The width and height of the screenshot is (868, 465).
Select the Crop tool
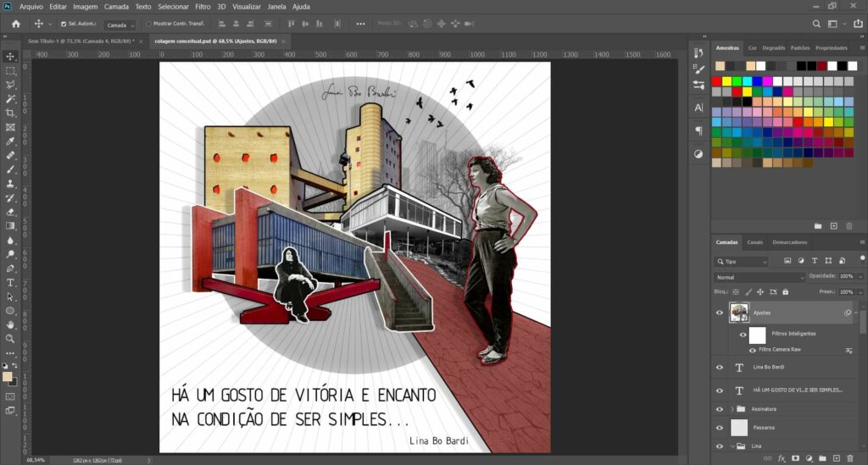coord(10,113)
